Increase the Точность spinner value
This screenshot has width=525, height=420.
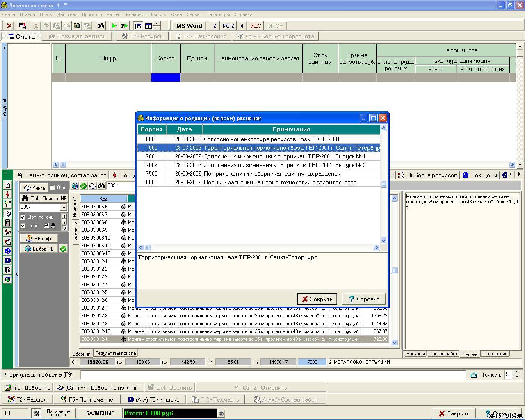pos(516,372)
